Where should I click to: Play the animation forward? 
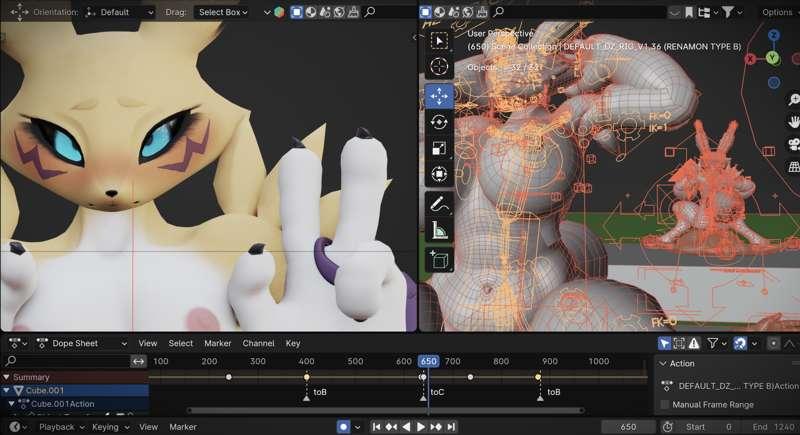click(x=421, y=427)
